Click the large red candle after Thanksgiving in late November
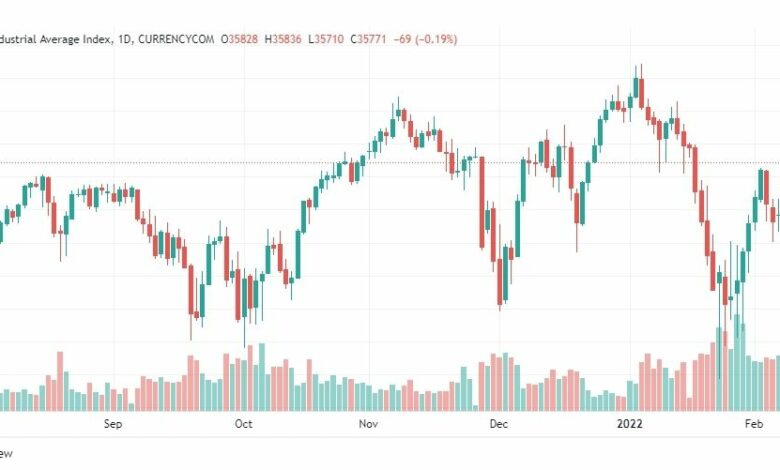The width and height of the screenshot is (780, 470). click(482, 203)
